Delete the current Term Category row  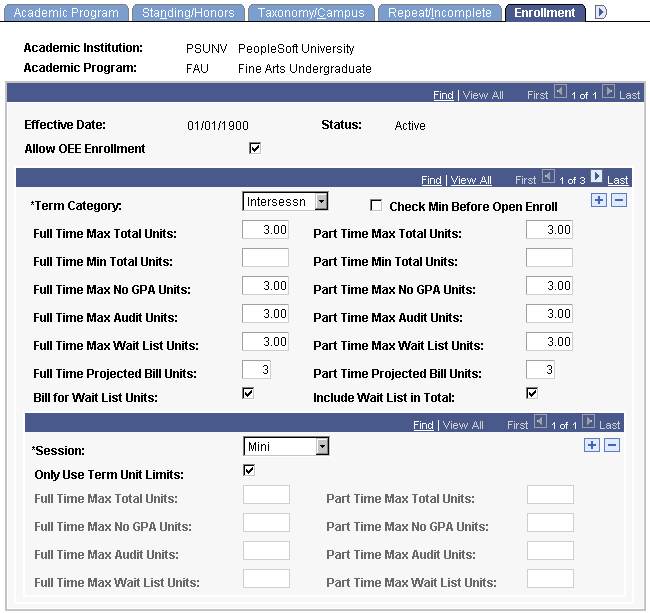pos(619,201)
